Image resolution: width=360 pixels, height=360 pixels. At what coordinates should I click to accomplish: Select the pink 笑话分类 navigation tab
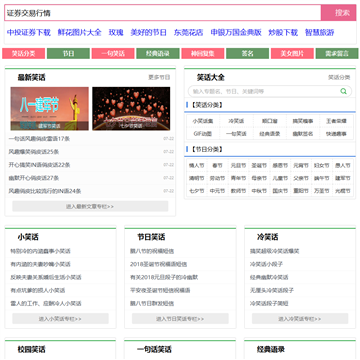(x=23, y=53)
